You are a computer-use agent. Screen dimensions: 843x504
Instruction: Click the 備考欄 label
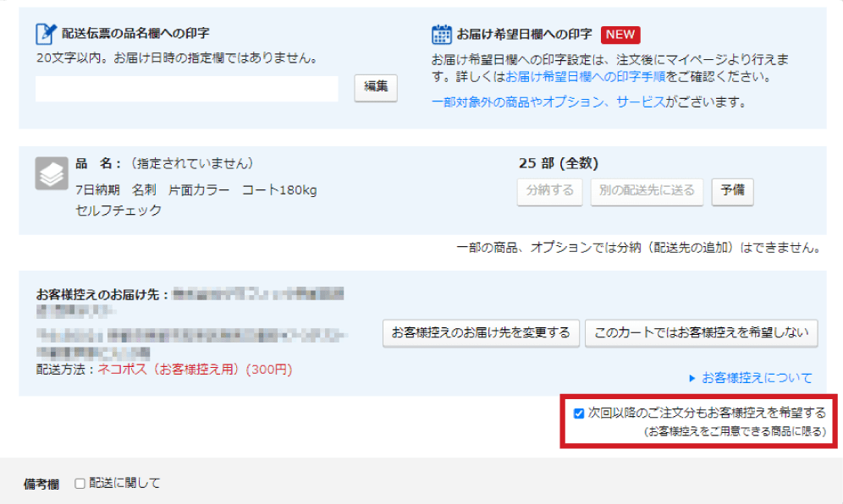(41, 485)
